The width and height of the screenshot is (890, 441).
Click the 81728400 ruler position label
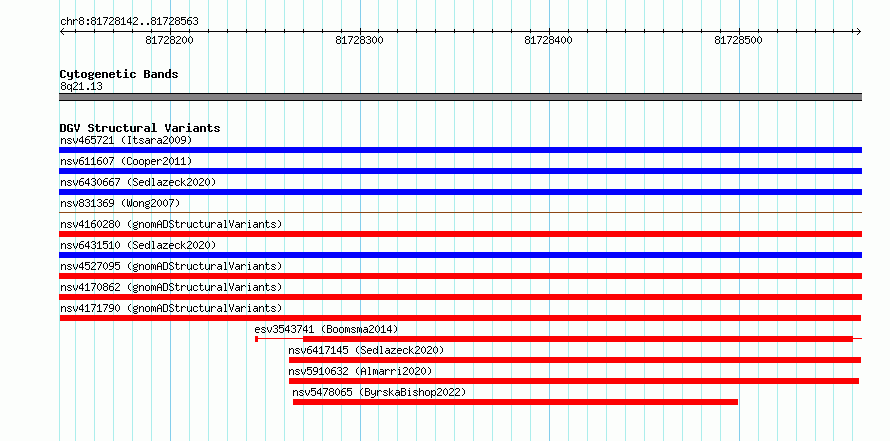point(549,40)
